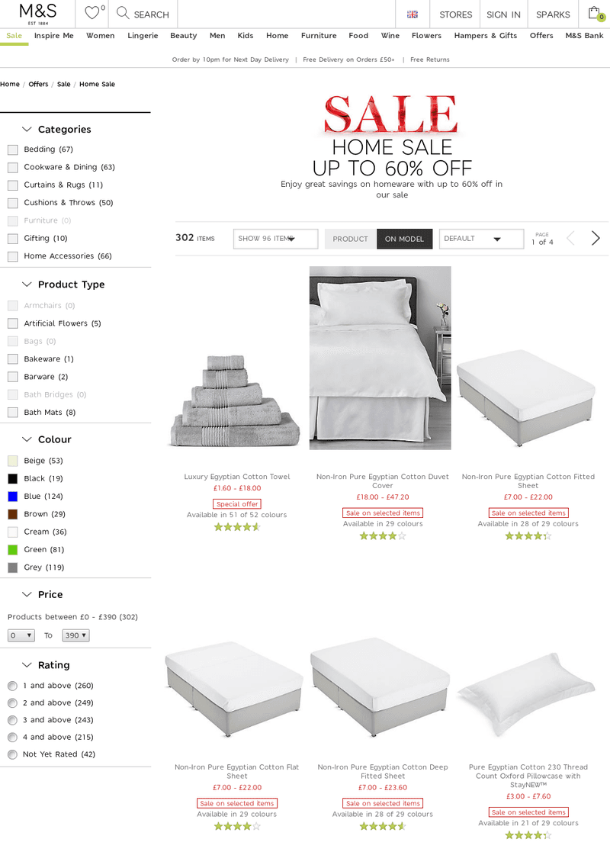Check the Bath Mats product type
The image size is (610, 868).
(x=13, y=413)
